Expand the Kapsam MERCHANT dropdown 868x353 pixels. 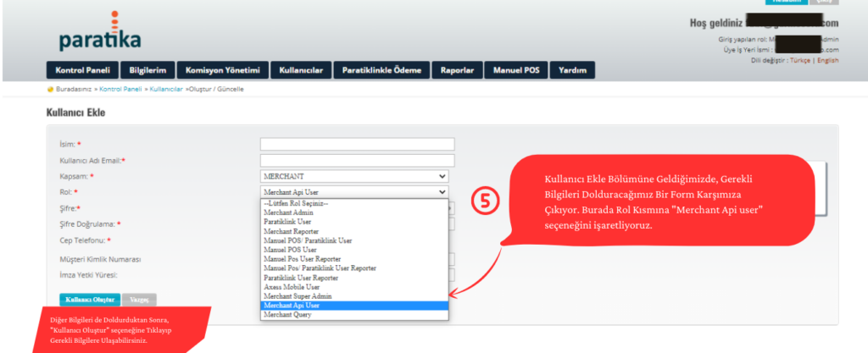pyautogui.click(x=354, y=176)
